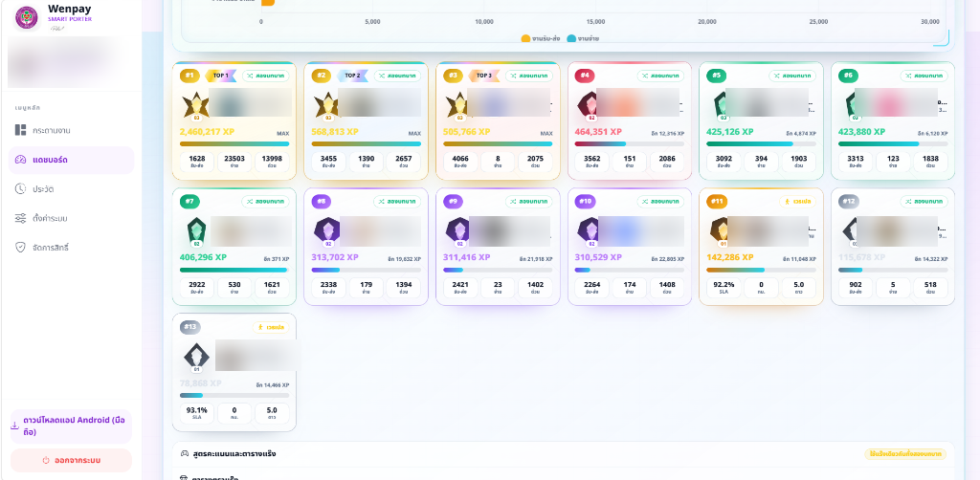Click the XP progress bar on card #4
This screenshot has height=480, width=980.
(630, 144)
